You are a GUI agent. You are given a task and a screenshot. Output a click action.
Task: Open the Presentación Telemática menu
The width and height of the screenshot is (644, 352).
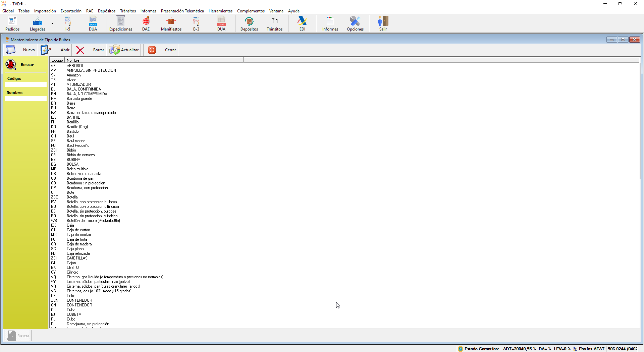[182, 11]
